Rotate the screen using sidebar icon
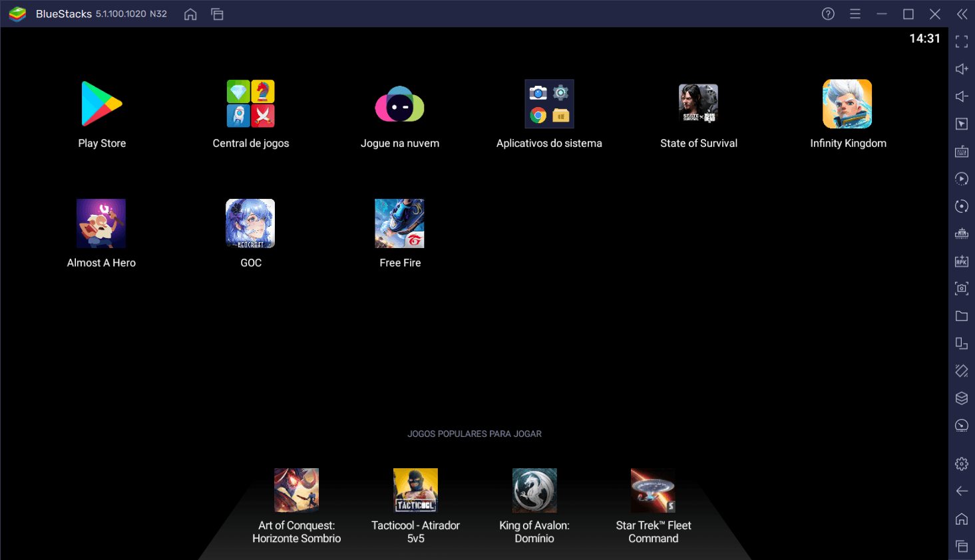 coord(962,343)
